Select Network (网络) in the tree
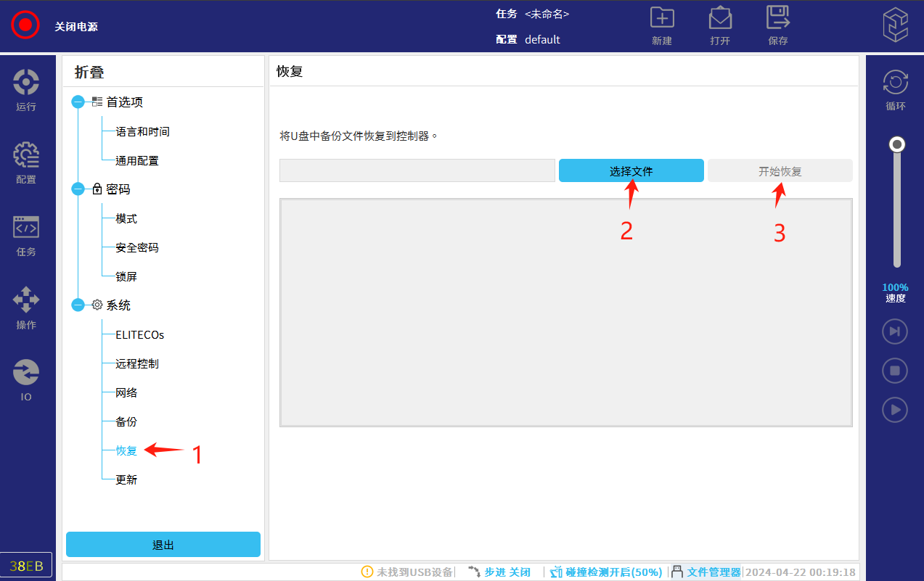The width and height of the screenshot is (924, 581). click(126, 392)
